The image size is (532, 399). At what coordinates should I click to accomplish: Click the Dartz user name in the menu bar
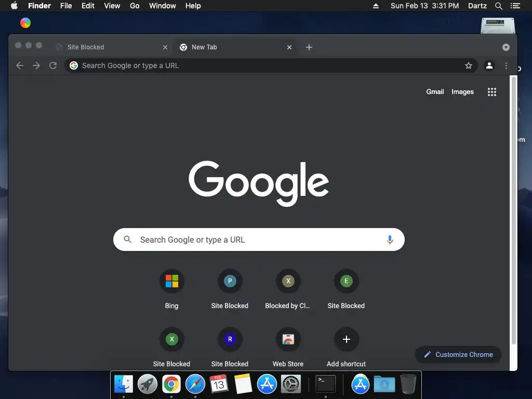pyautogui.click(x=477, y=6)
